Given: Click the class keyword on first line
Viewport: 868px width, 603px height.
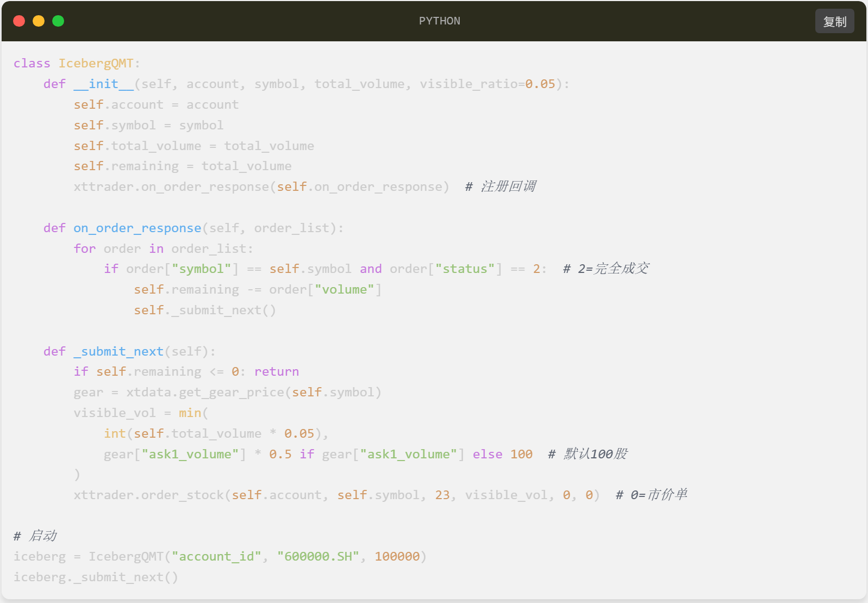Looking at the screenshot, I should (32, 64).
